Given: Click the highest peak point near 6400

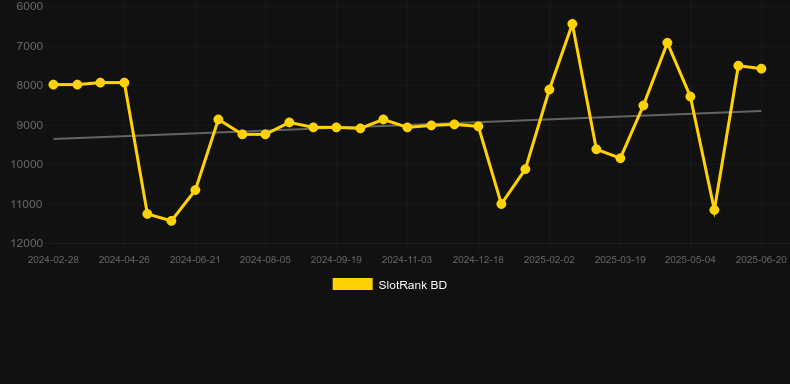Looking at the screenshot, I should click(x=572, y=24).
